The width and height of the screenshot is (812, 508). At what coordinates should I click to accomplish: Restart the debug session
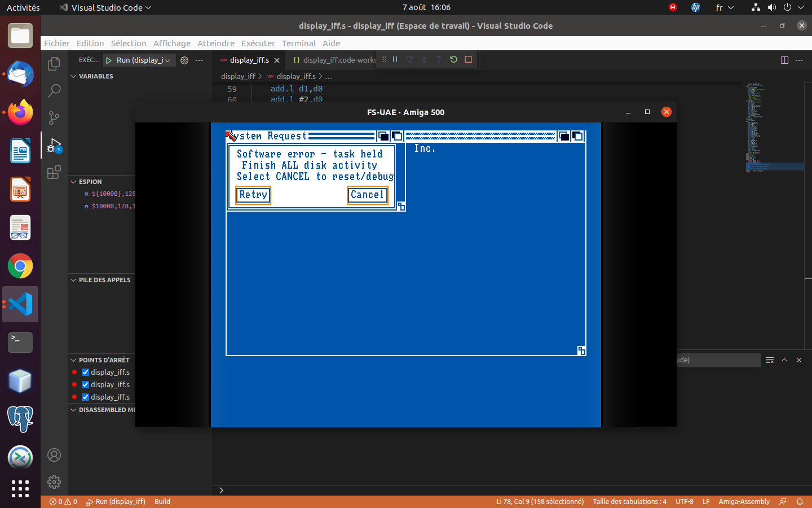(453, 59)
